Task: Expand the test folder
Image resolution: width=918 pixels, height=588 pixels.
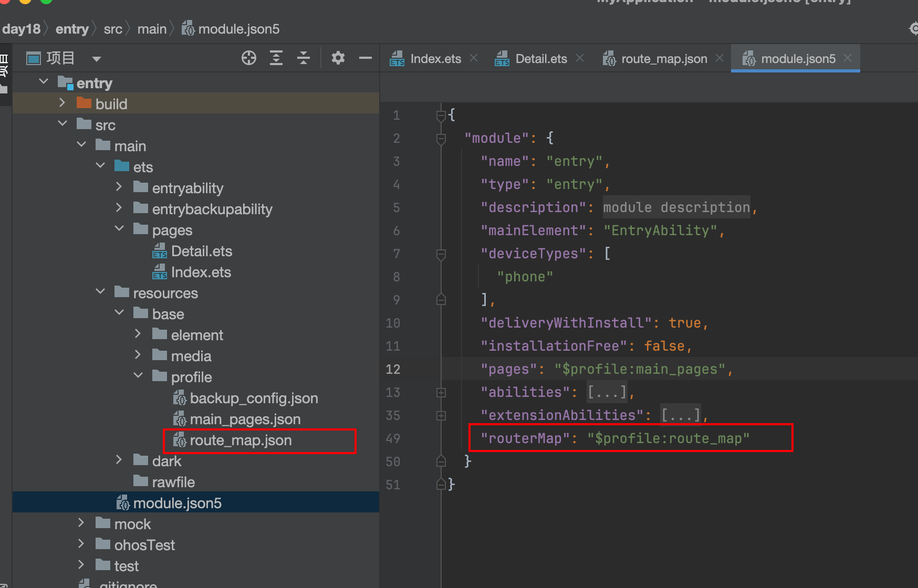Action: (x=81, y=564)
